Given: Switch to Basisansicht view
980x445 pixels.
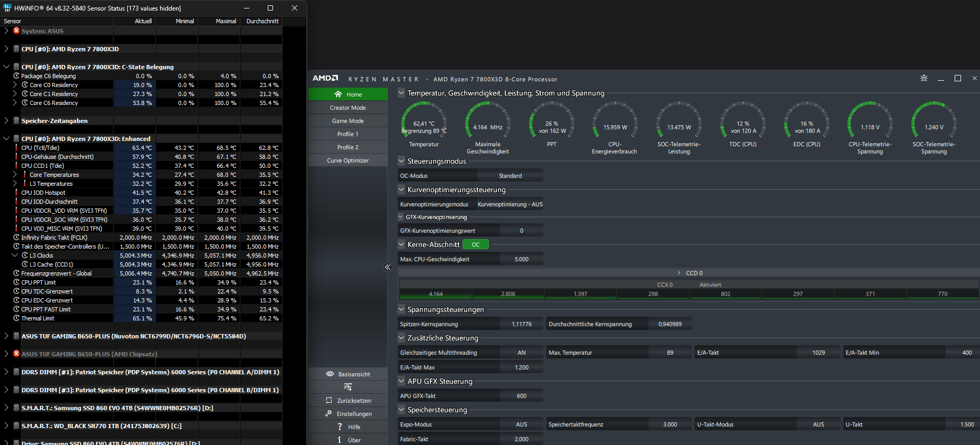Looking at the screenshot, I should tap(347, 374).
